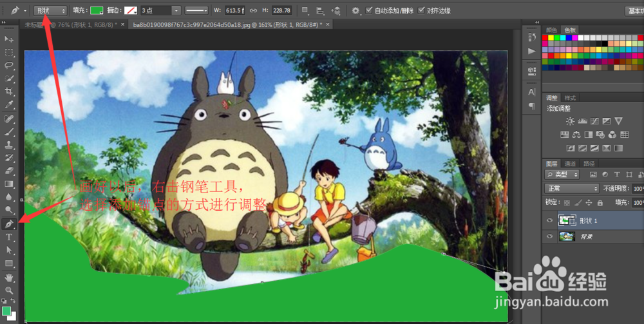This screenshot has height=324, width=644.
Task: Select the Pen tool in toolbox
Action: (x=8, y=224)
